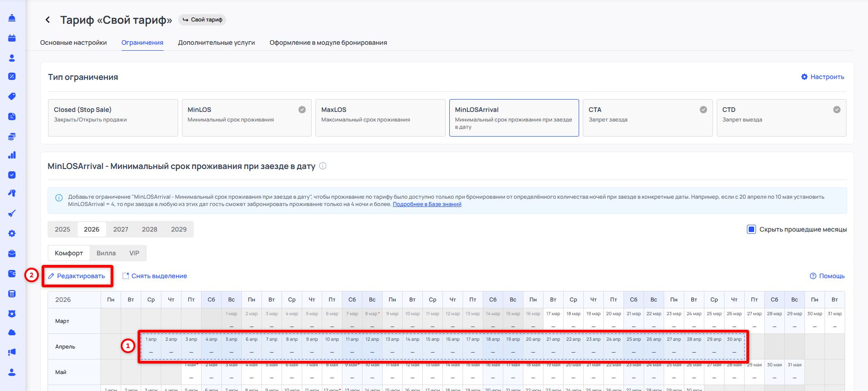Select the MinLOS restriction type card
868x391 pixels.
[x=246, y=118]
